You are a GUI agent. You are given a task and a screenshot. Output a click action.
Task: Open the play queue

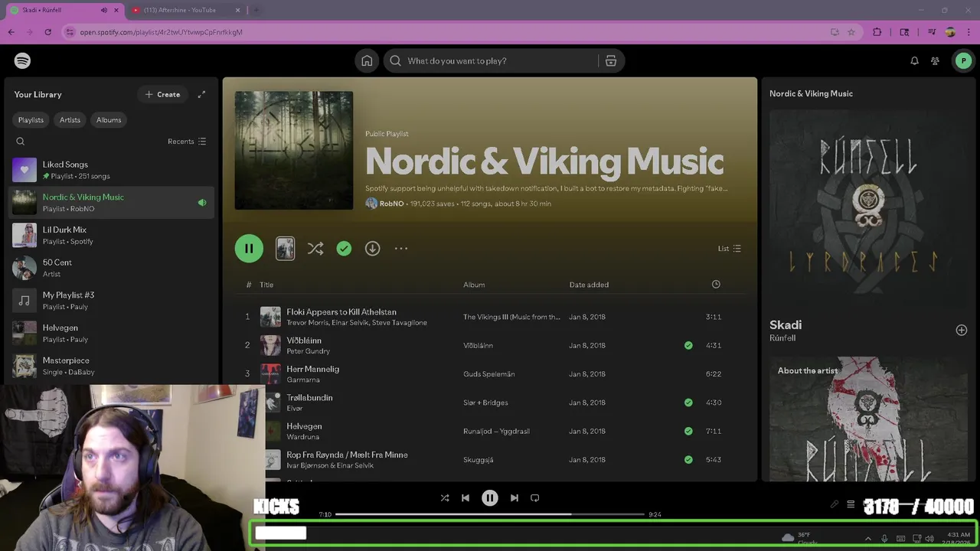tap(850, 504)
